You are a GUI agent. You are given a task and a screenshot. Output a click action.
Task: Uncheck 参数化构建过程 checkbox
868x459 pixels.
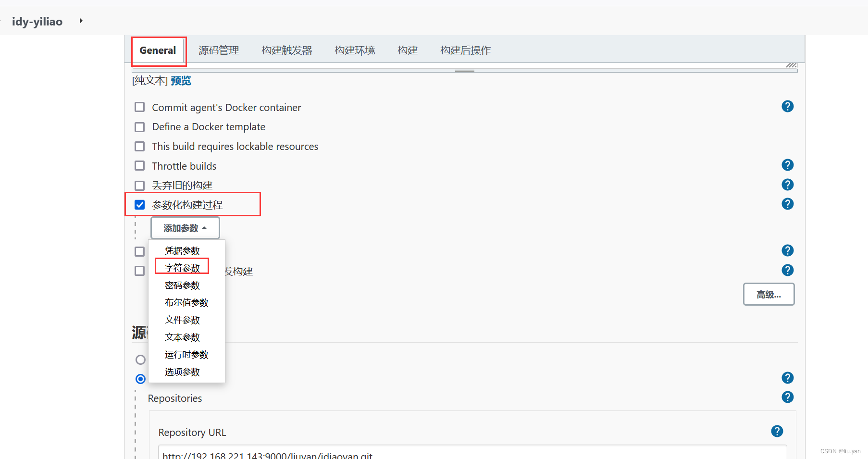tap(140, 205)
